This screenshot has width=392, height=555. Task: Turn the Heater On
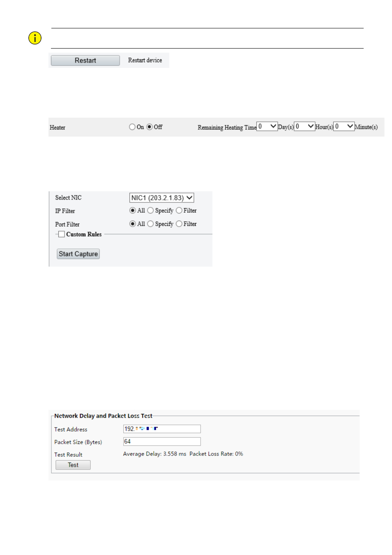click(x=132, y=127)
